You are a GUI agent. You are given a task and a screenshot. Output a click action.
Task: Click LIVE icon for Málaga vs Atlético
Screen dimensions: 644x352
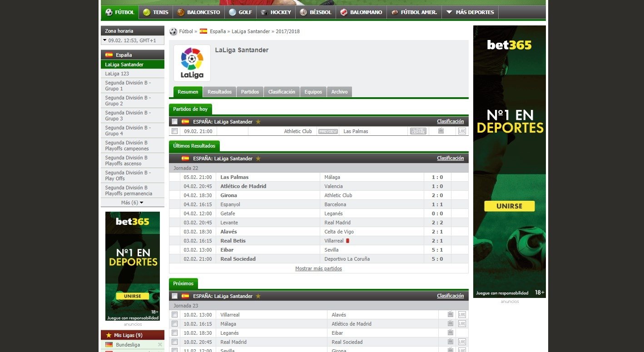coord(462,324)
